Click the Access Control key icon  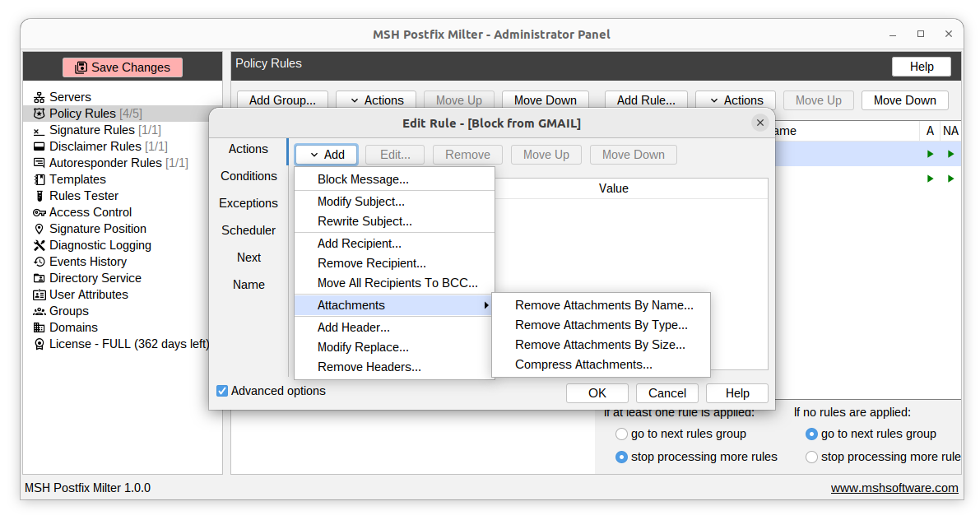point(39,212)
